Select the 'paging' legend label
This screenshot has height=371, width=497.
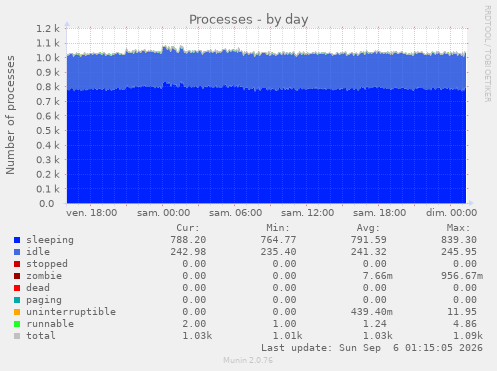(44, 300)
